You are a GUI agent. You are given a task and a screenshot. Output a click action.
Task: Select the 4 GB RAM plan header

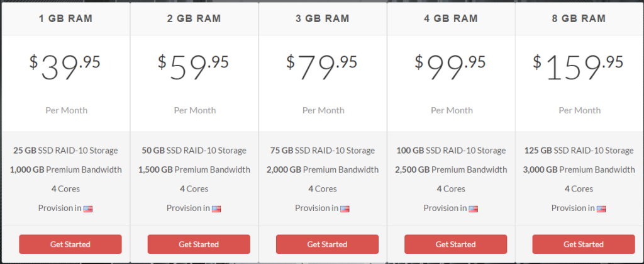pos(451,18)
